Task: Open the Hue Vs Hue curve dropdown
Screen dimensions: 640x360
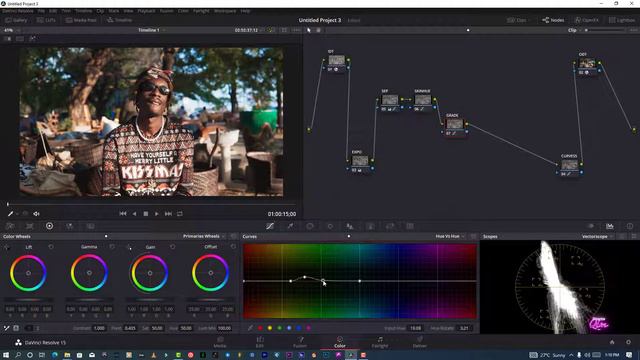Action: 450,236
